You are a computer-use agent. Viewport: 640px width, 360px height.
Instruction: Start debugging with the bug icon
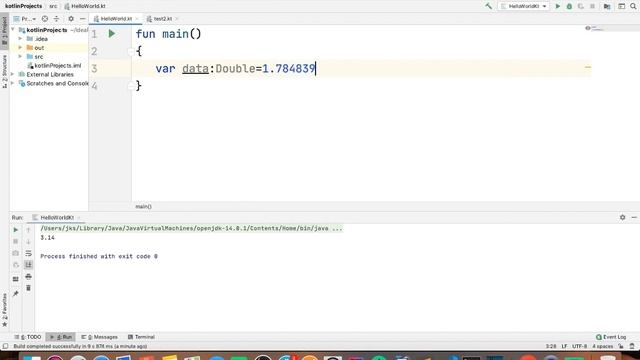coord(569,6)
